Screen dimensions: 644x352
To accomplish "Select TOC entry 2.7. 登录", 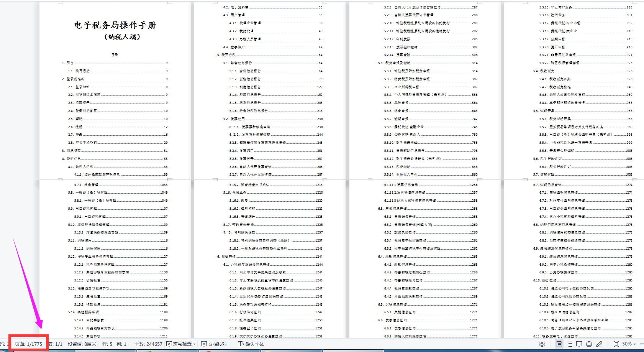I will click(118, 135).
